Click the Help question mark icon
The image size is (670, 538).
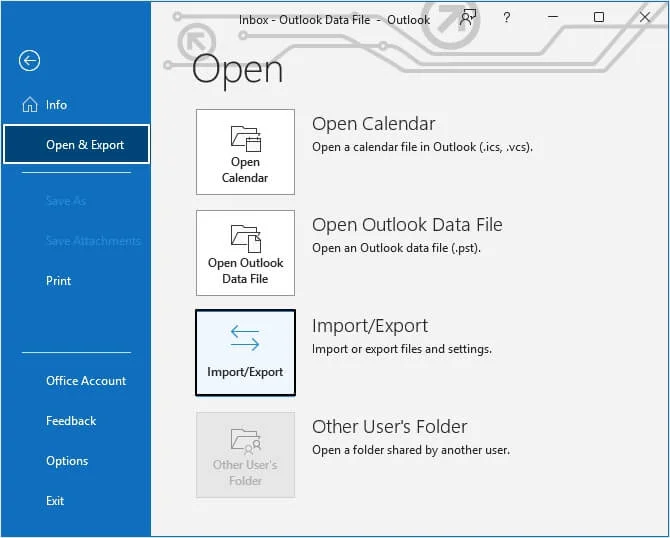point(507,18)
